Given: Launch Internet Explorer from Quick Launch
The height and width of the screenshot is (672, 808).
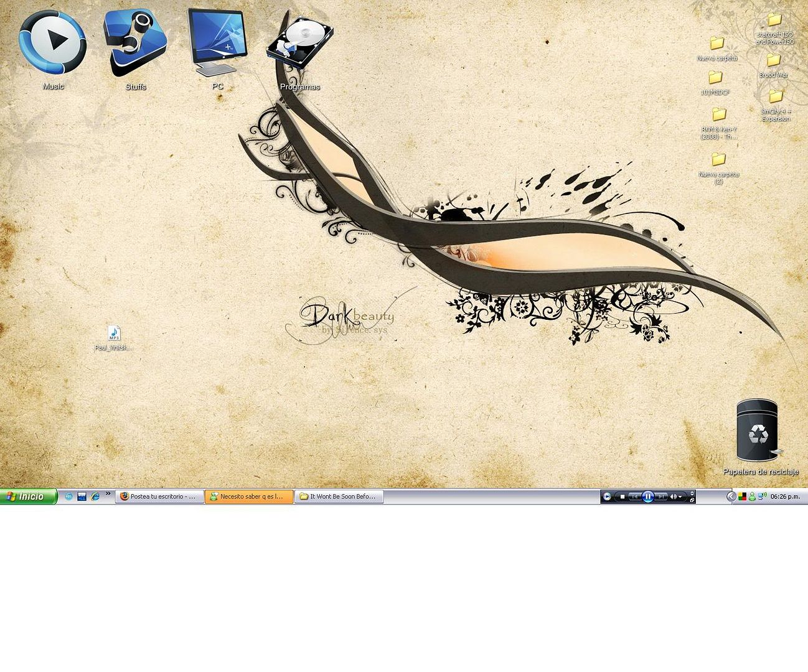Looking at the screenshot, I should click(95, 497).
